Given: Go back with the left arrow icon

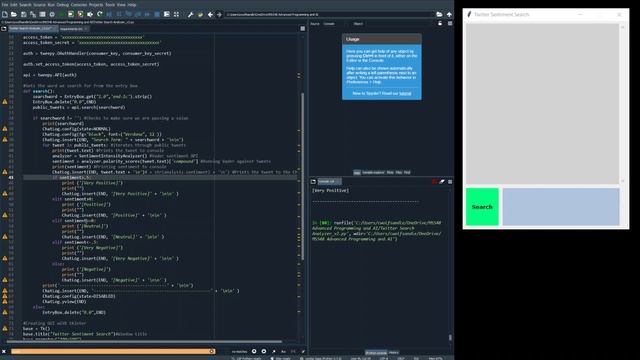Looking at the screenshot, I should click(210, 14).
